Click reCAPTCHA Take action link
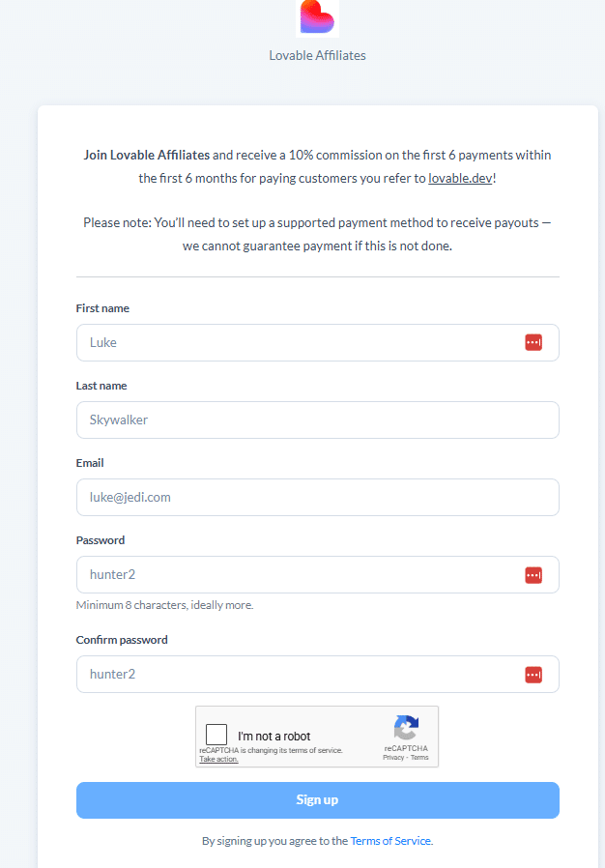Screen dimensions: 605x868 click(218, 760)
